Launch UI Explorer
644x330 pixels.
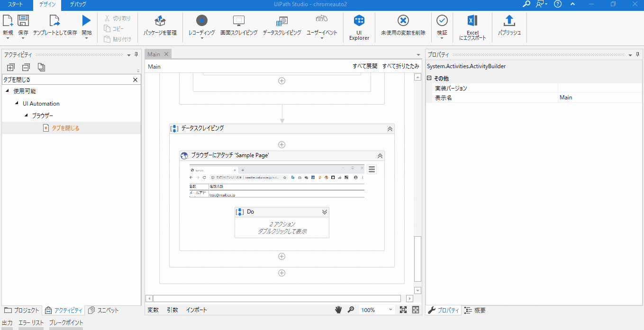[x=359, y=27]
